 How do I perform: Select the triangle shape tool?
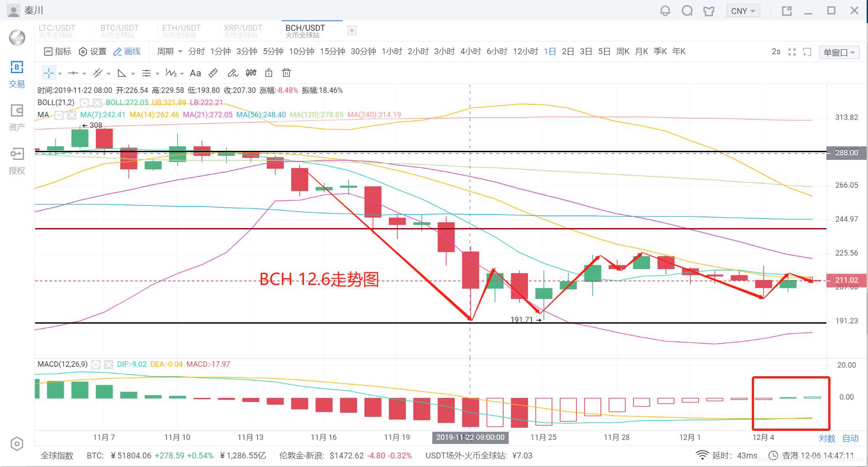click(122, 73)
